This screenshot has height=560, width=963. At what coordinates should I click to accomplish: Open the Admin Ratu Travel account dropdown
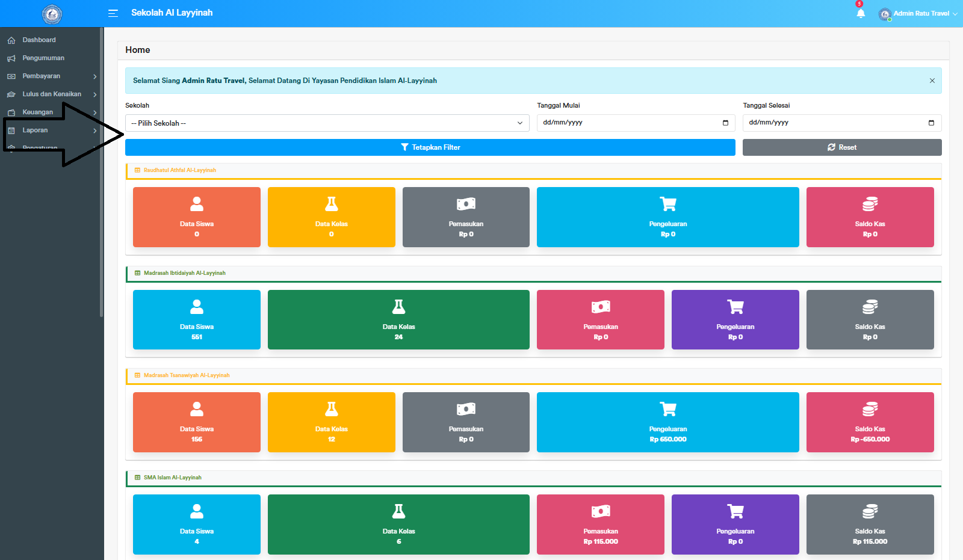click(x=918, y=14)
